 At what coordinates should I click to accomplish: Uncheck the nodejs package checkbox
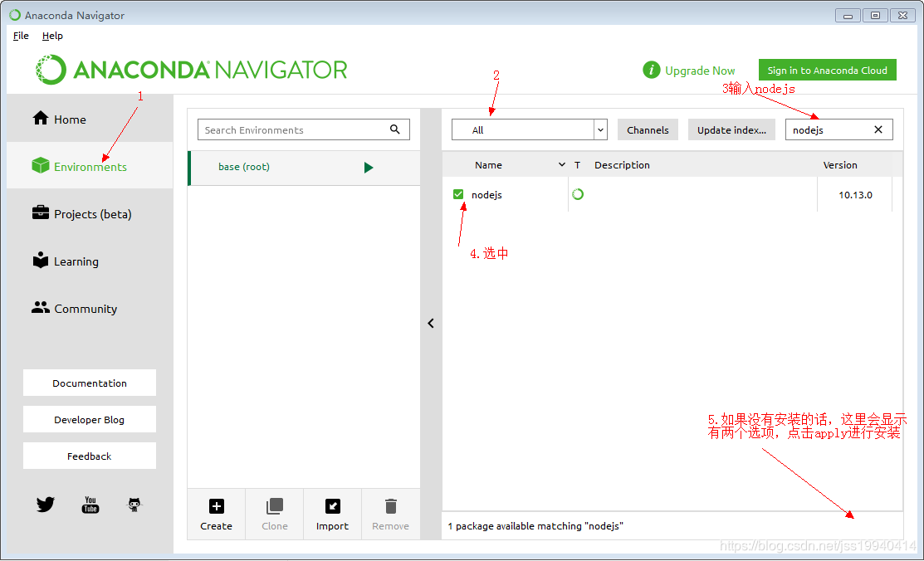click(458, 194)
